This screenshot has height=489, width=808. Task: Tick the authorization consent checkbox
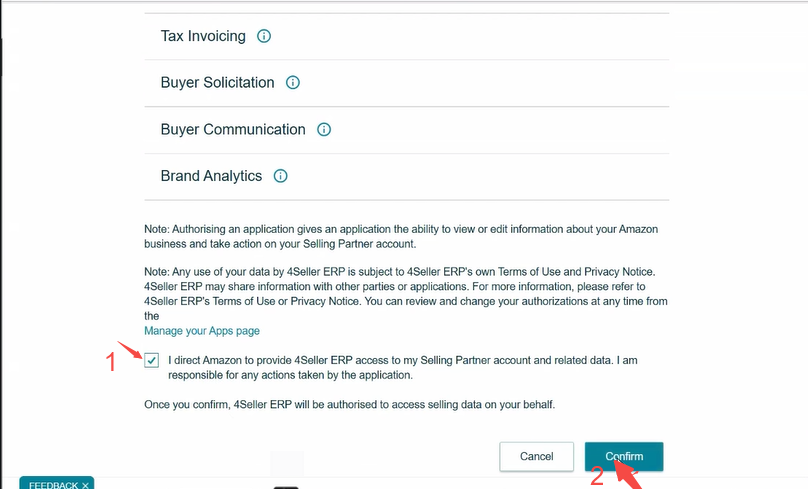tap(152, 360)
